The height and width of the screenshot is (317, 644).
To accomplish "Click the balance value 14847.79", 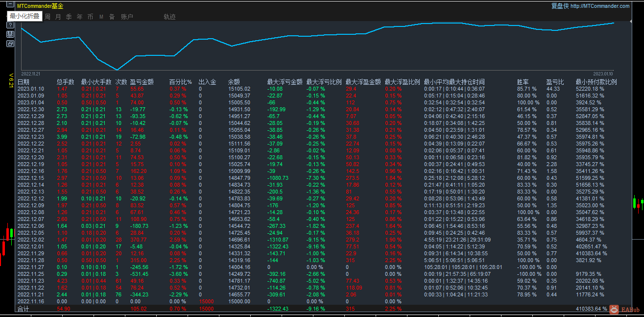I will [x=239, y=178].
